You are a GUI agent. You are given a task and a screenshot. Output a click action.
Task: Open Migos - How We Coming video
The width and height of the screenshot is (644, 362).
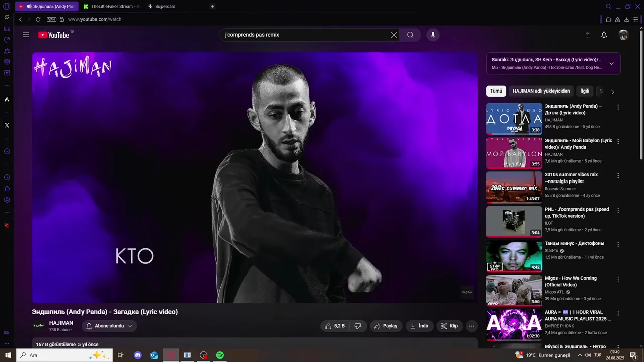pyautogui.click(x=514, y=290)
